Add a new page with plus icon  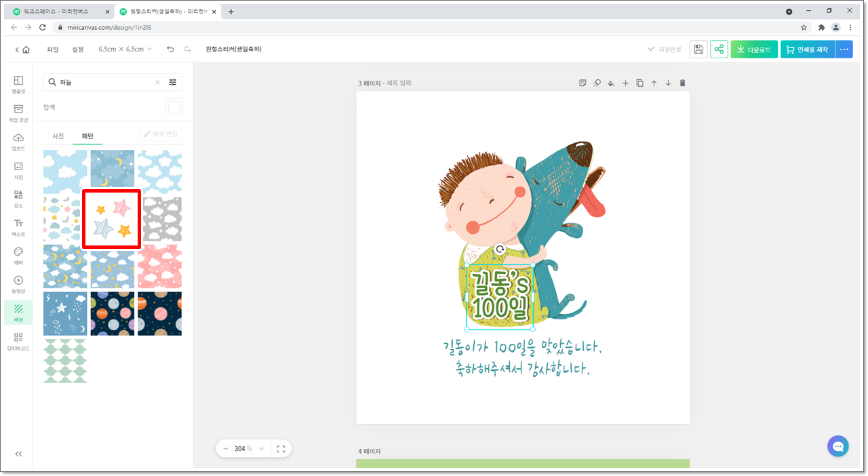coord(625,83)
